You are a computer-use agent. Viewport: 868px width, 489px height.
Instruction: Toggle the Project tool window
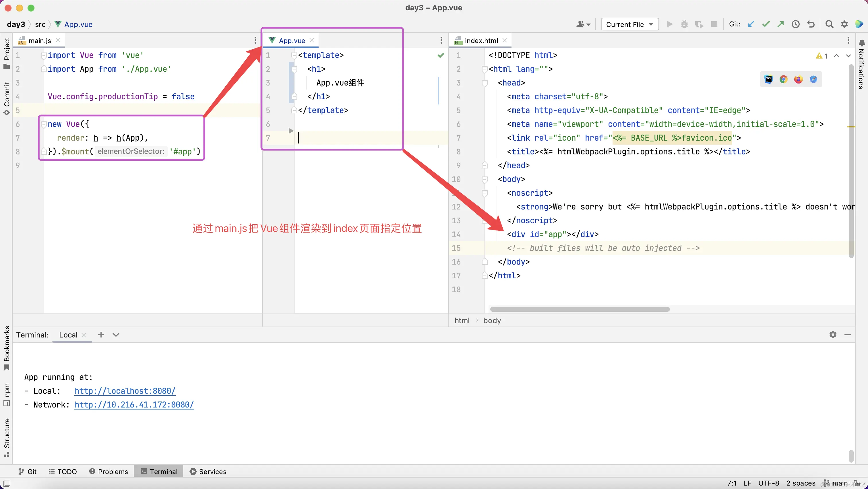(6, 53)
